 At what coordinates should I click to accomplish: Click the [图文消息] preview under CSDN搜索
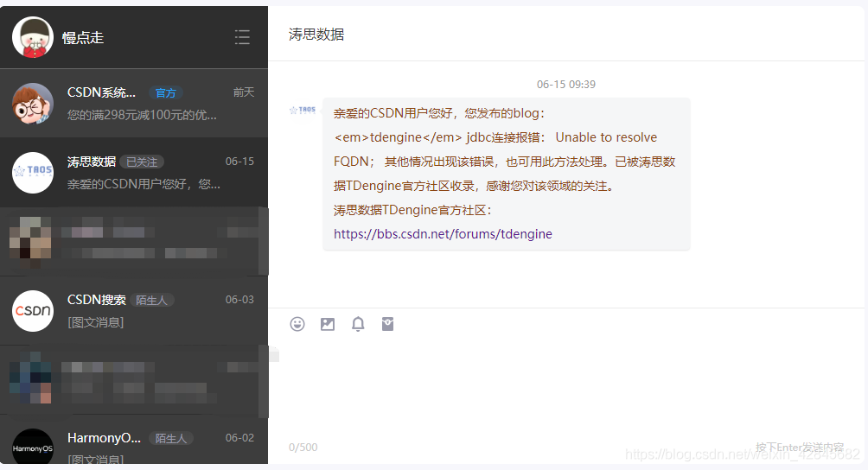tap(96, 322)
